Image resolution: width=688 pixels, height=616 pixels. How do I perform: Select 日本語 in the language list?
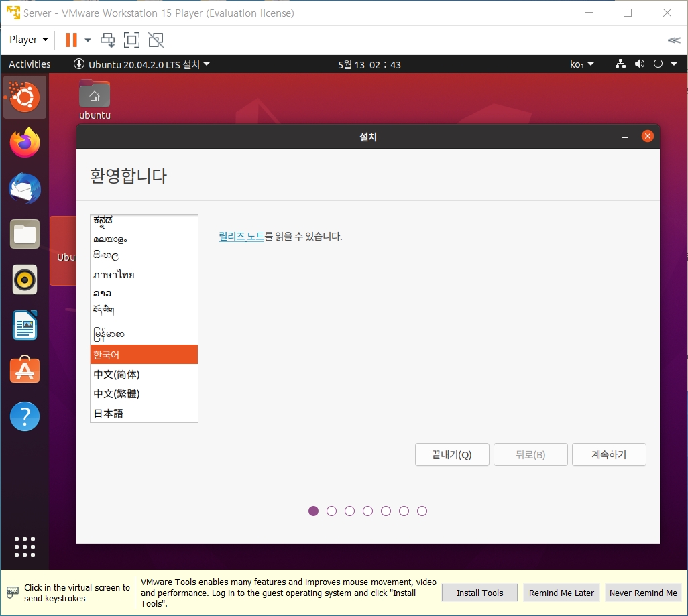[x=144, y=413]
